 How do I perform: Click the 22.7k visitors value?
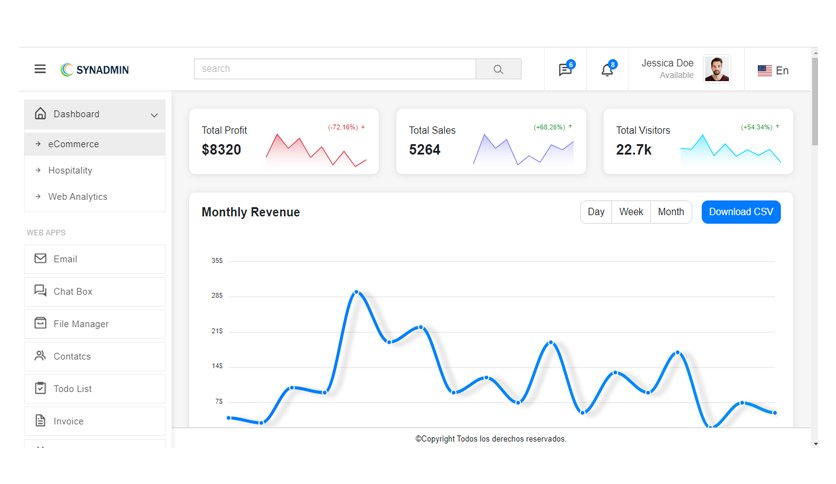pyautogui.click(x=633, y=150)
